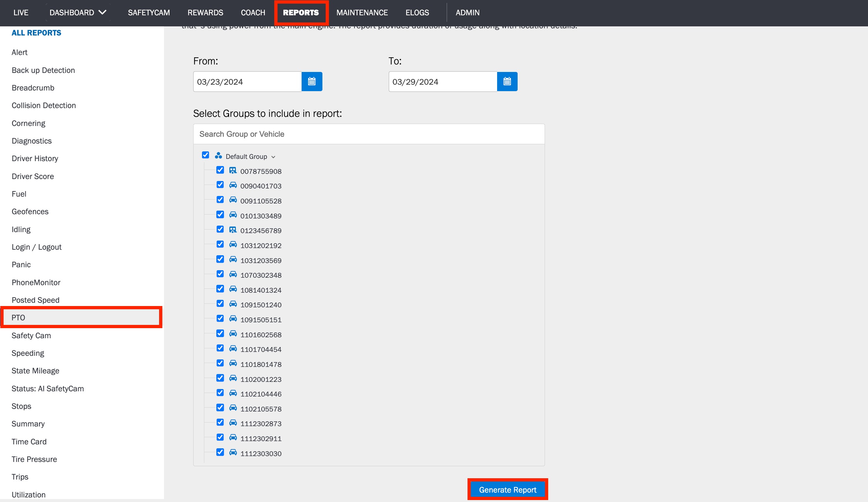Click the To date input field

click(442, 82)
